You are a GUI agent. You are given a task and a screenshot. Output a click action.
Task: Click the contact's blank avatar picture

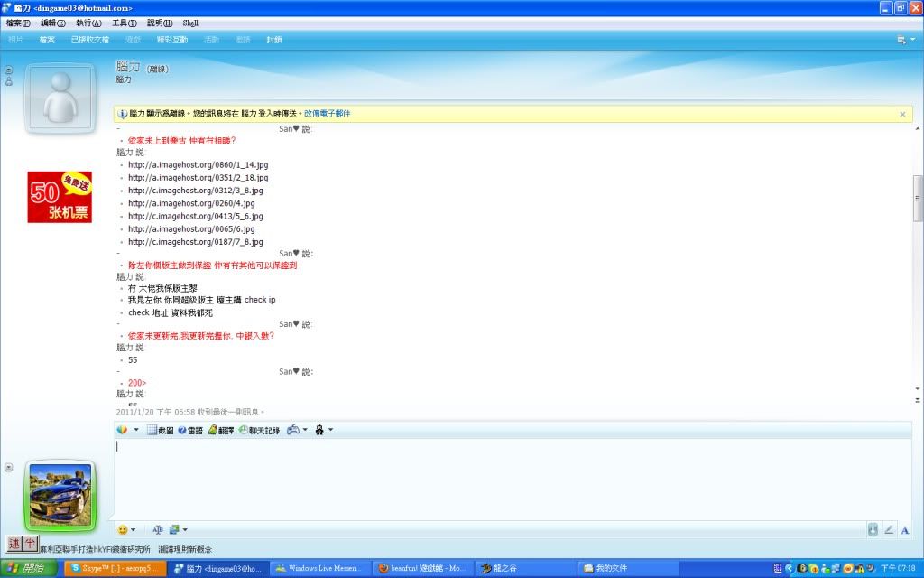coord(60,98)
